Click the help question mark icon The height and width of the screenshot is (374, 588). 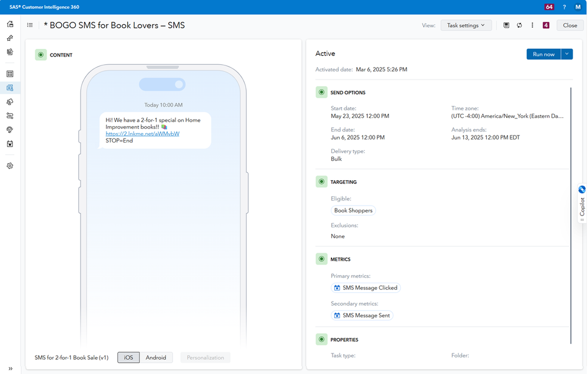tap(564, 7)
